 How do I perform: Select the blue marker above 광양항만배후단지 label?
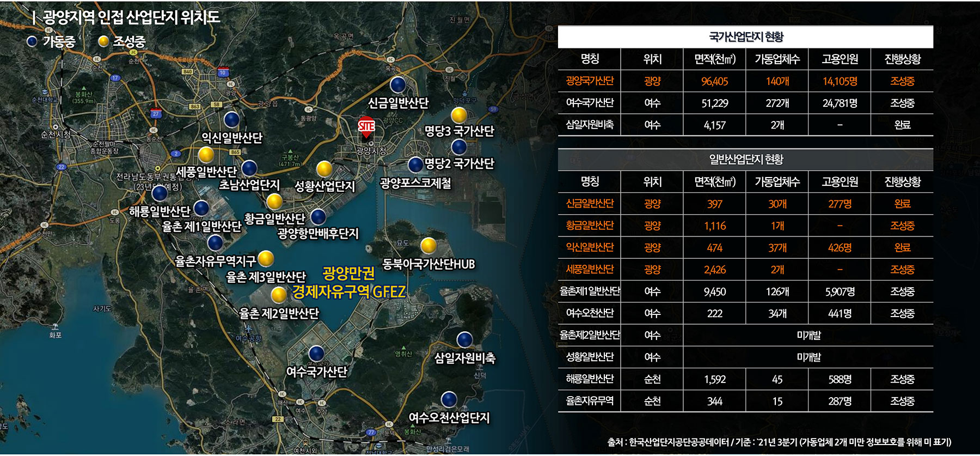click(x=318, y=217)
